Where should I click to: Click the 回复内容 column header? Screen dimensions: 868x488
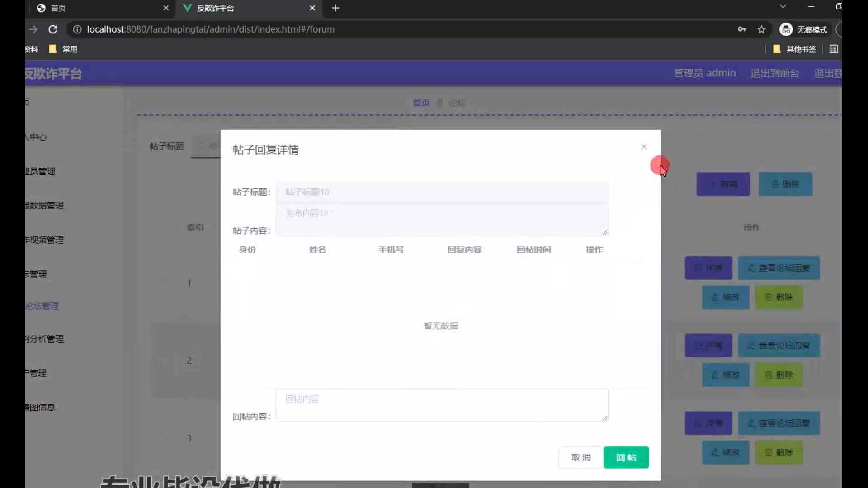click(x=464, y=249)
